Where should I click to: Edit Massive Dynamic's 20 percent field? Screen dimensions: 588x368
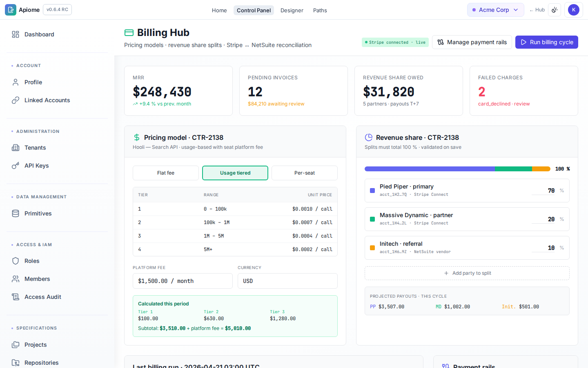(543, 219)
